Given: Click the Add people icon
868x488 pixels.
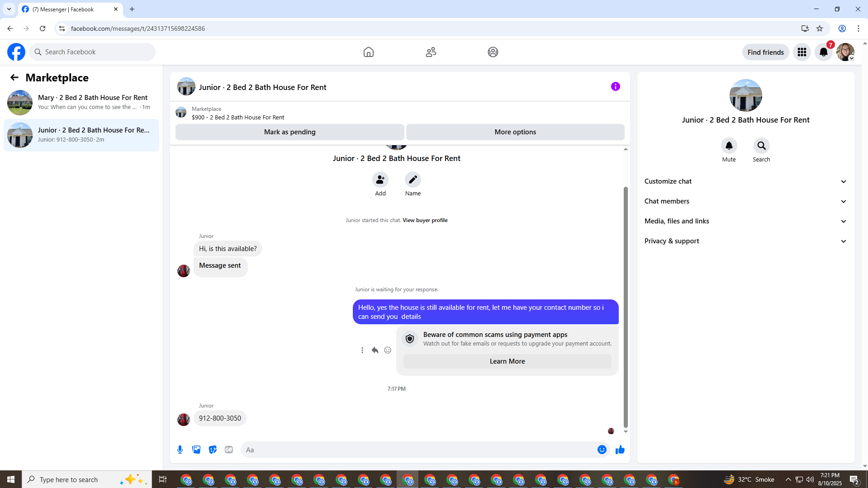Looking at the screenshot, I should tap(380, 180).
